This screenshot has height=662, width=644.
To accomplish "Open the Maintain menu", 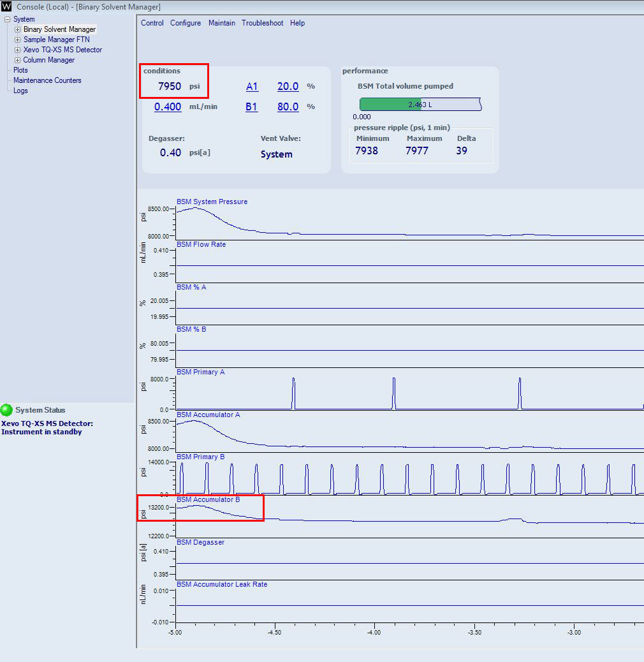I will pos(222,23).
